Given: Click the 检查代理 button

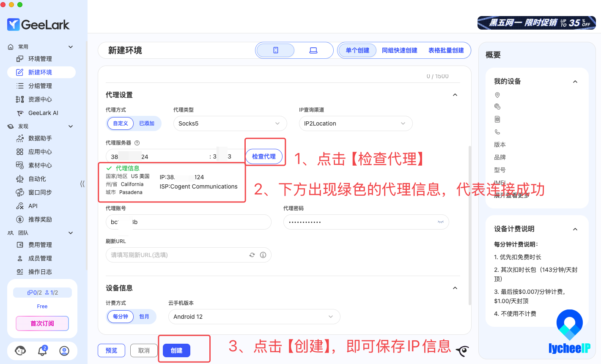Looking at the screenshot, I should pos(264,156).
